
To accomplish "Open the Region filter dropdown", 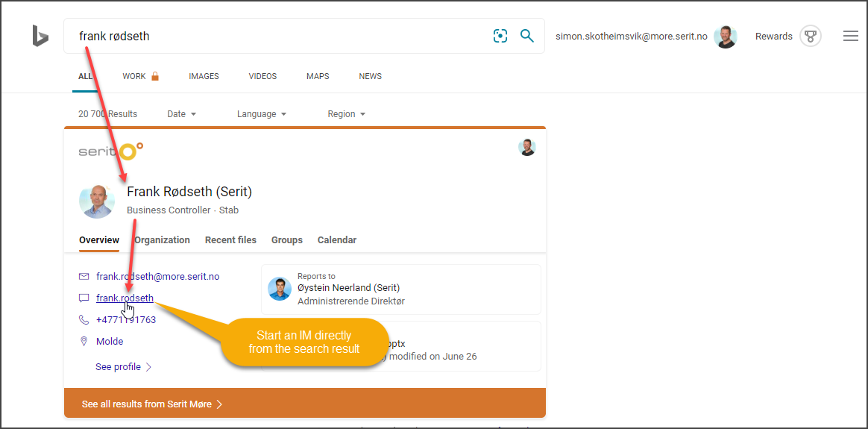I will (x=347, y=114).
